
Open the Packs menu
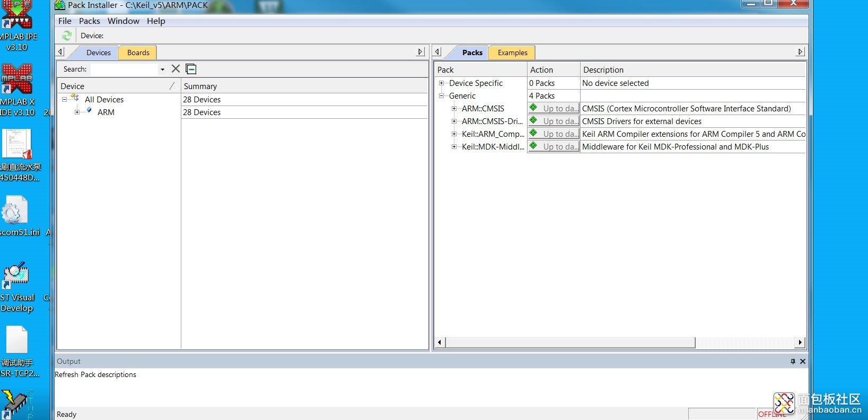90,21
